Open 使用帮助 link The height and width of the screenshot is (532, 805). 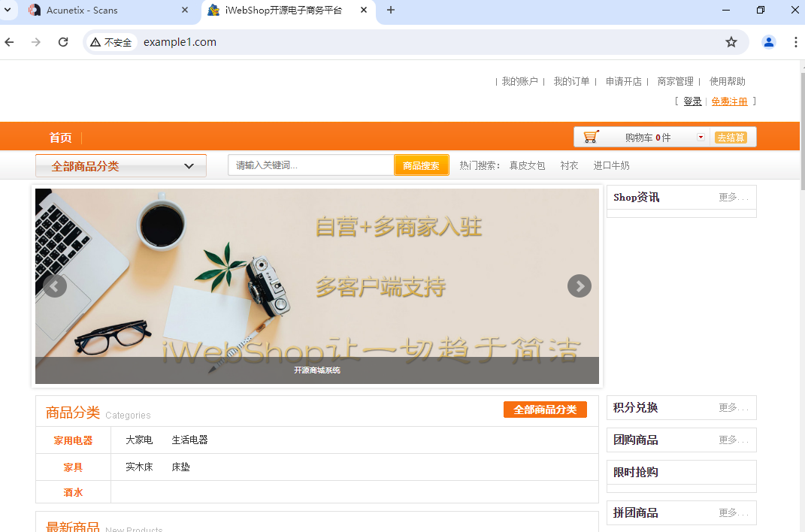tap(727, 82)
